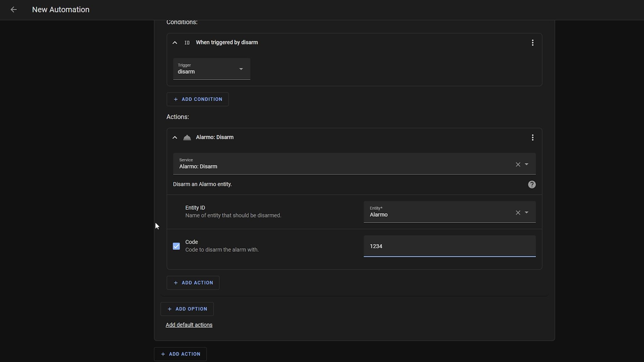Screen dimensions: 644x362
Task: Click the help question mark icon
Action: pyautogui.click(x=532, y=184)
